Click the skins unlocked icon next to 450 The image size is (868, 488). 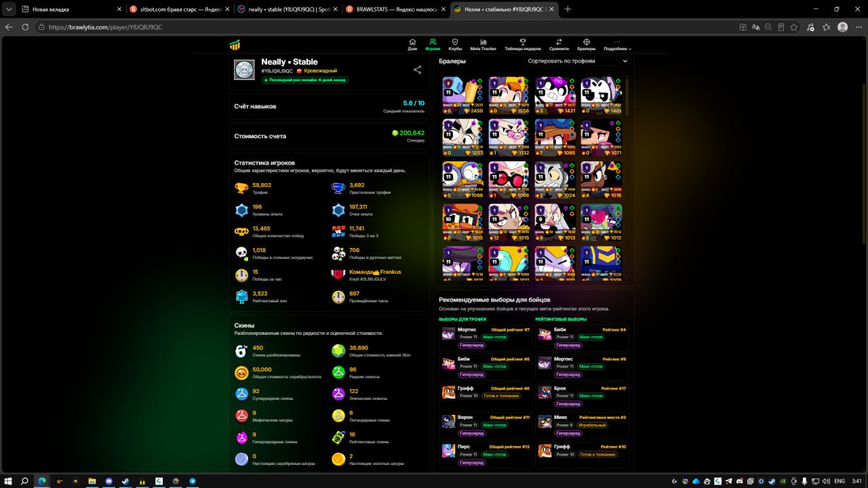241,351
